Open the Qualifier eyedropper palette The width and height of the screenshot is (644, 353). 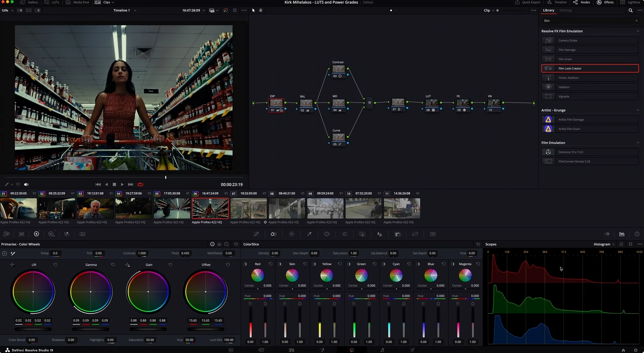(309, 234)
